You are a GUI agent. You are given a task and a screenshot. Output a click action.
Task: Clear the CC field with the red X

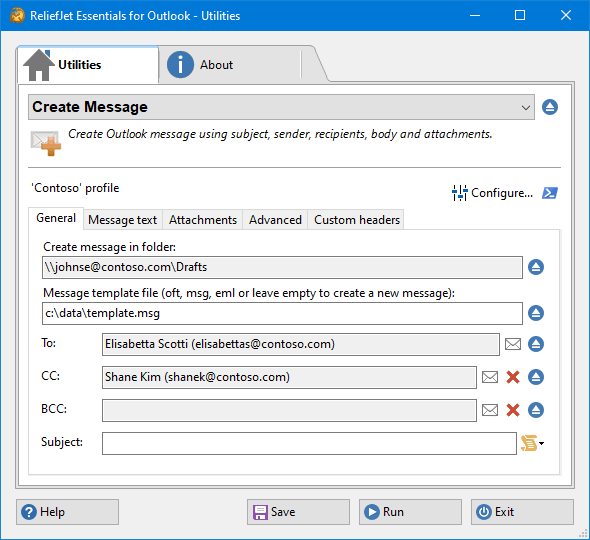[x=513, y=377]
